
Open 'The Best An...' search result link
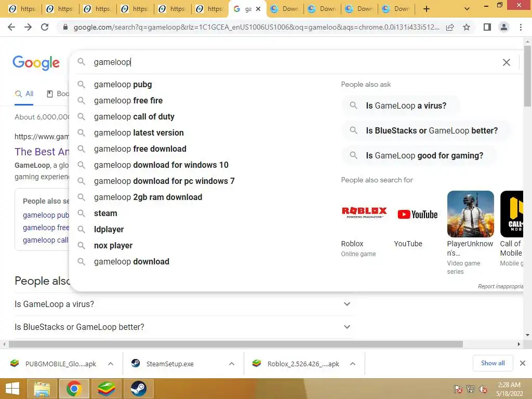(x=42, y=152)
